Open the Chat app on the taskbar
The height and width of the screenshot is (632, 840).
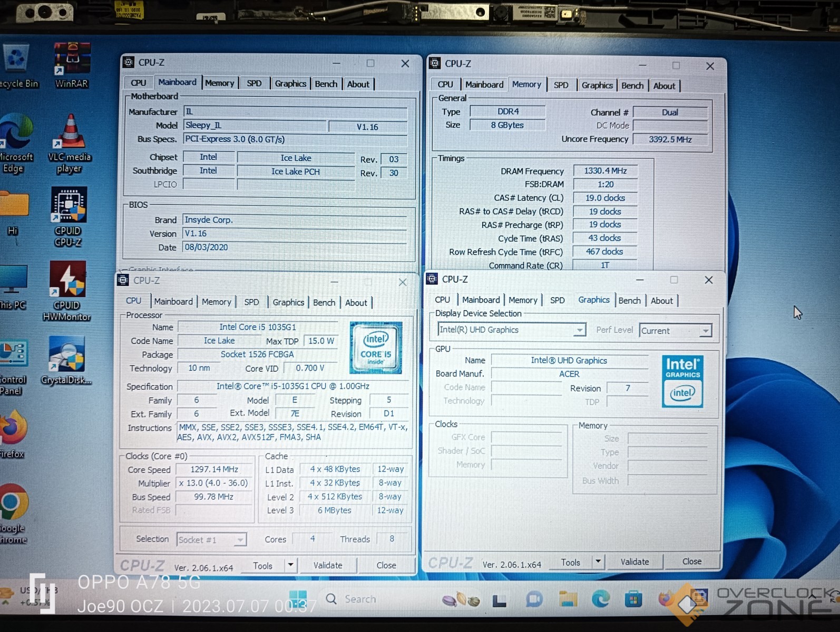(534, 599)
